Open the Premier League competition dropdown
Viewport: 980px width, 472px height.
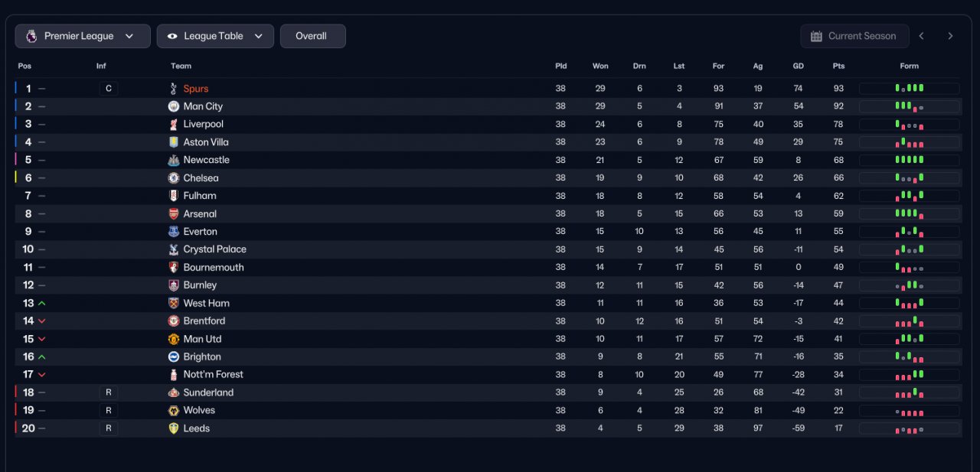pyautogui.click(x=83, y=36)
